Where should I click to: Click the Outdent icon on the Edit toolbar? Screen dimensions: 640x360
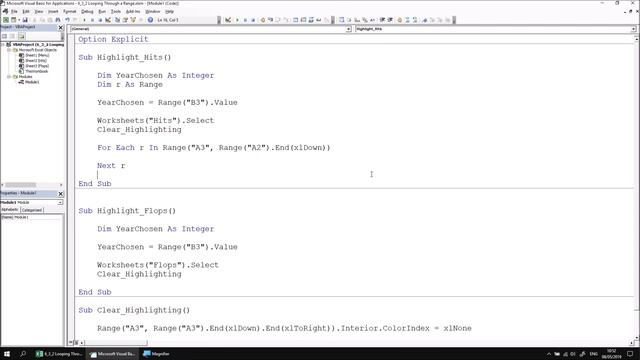click(390, 20)
